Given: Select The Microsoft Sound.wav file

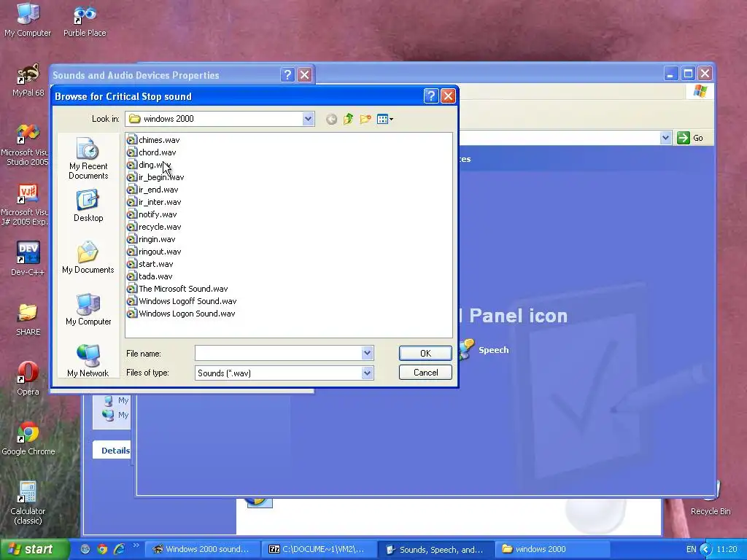Looking at the screenshot, I should [x=178, y=289].
